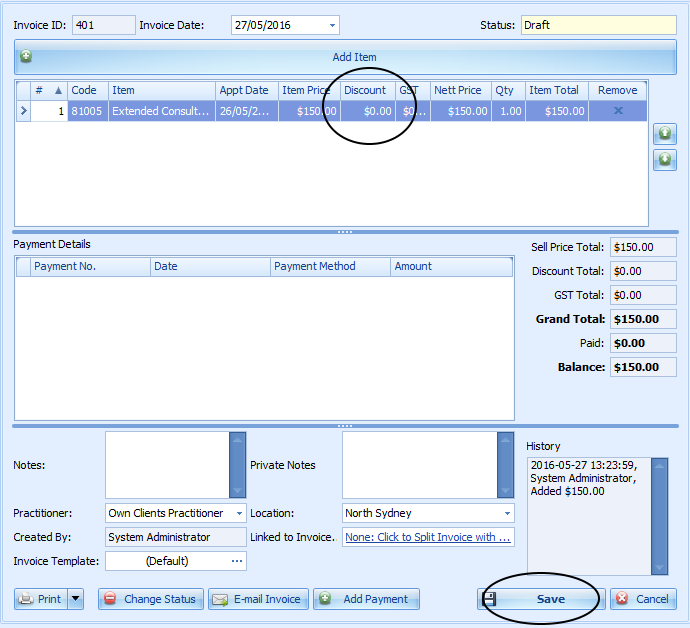This screenshot has width=690, height=628.
Task: Click the Invoice ID field 401
Action: tap(104, 25)
